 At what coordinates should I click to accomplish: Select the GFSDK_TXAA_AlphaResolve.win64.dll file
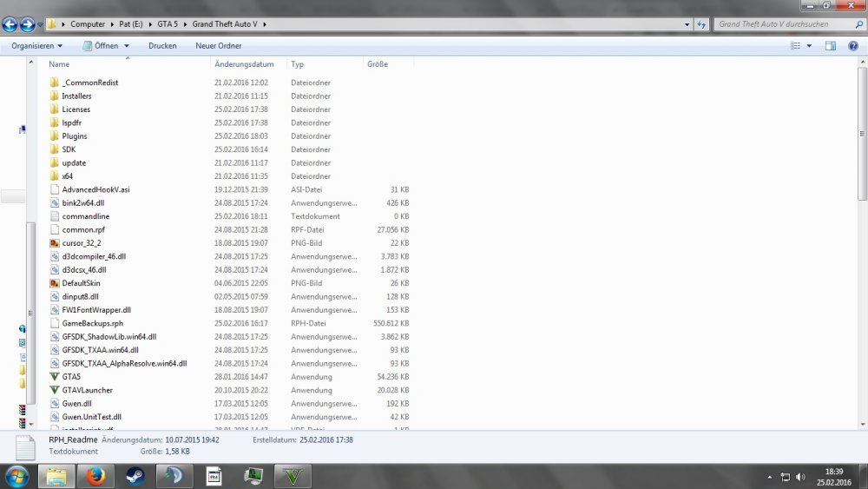click(x=124, y=364)
